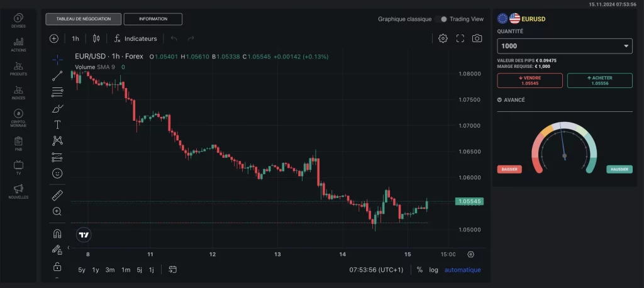The width and height of the screenshot is (644, 288).
Task: Select the brush drawing tool
Action: pyautogui.click(x=57, y=108)
